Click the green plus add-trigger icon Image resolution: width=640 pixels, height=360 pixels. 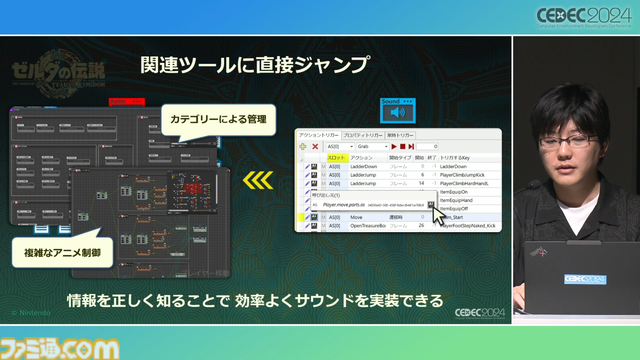point(303,146)
